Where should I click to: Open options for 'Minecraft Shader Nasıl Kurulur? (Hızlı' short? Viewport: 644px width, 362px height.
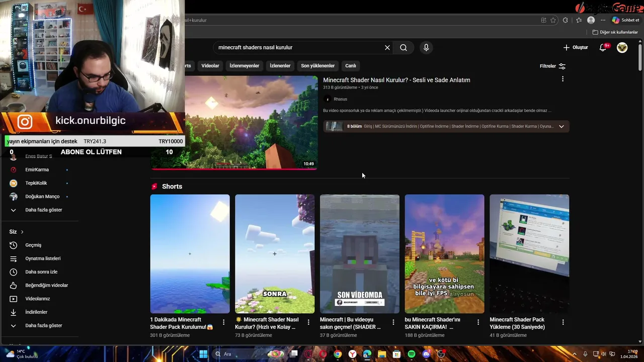pos(308,322)
